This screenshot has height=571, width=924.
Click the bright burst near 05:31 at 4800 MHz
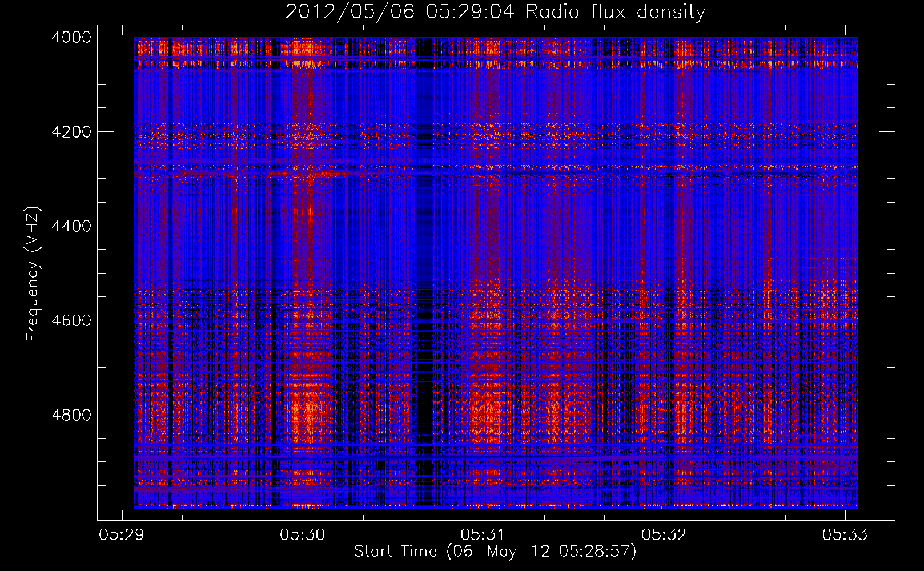point(489,415)
